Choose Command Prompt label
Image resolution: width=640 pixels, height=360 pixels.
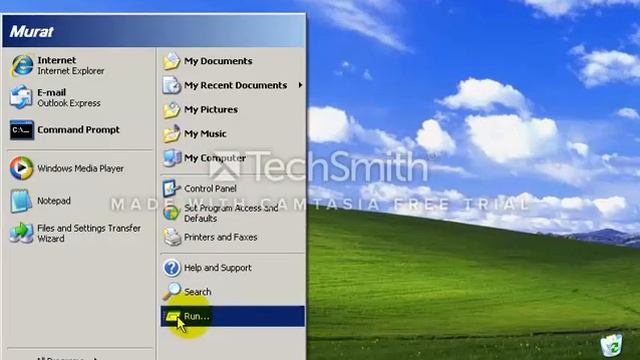tap(78, 130)
